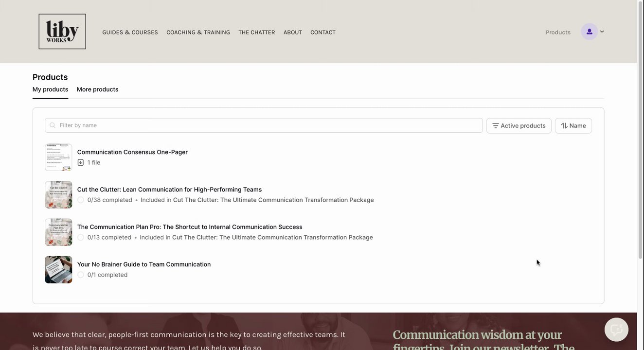Open the About page
The height and width of the screenshot is (350, 644).
tap(293, 32)
